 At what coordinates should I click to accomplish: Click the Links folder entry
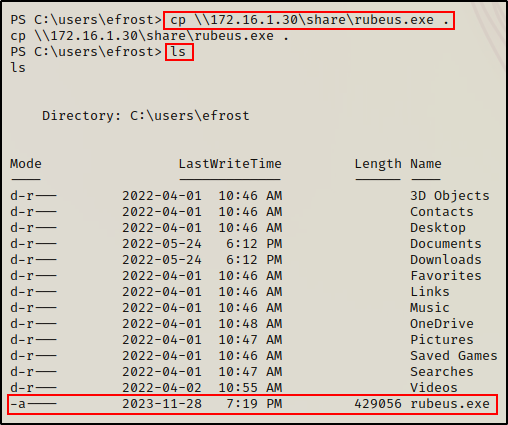coord(430,292)
